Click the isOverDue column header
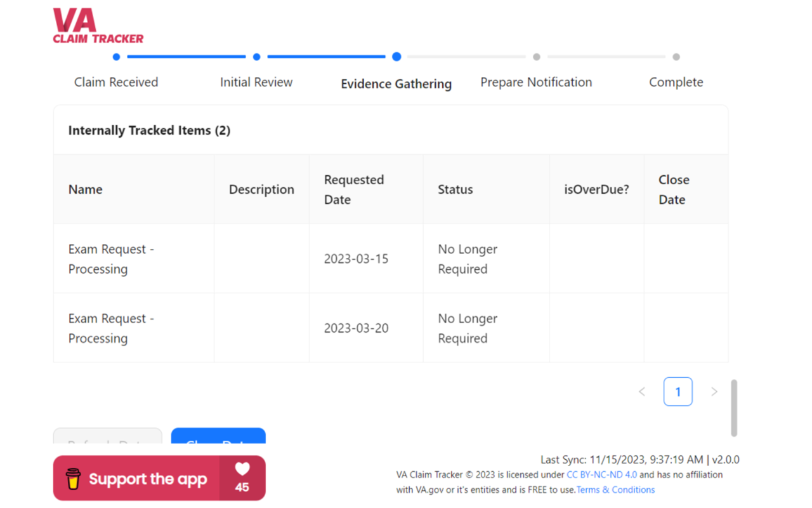This screenshot has height=508, width=812. point(596,189)
